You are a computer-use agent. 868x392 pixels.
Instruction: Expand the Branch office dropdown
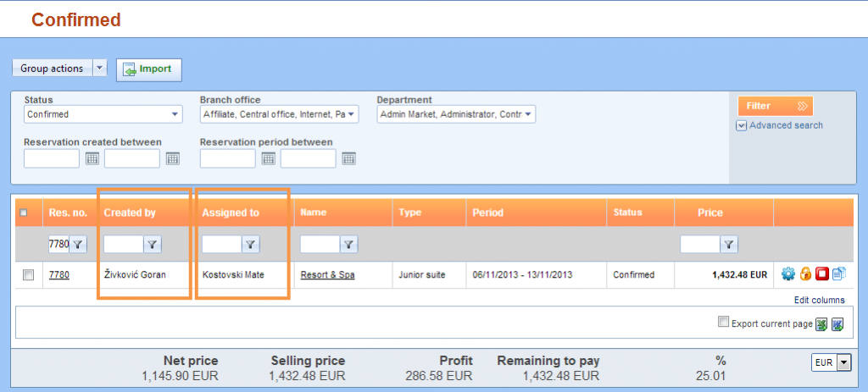click(279, 114)
